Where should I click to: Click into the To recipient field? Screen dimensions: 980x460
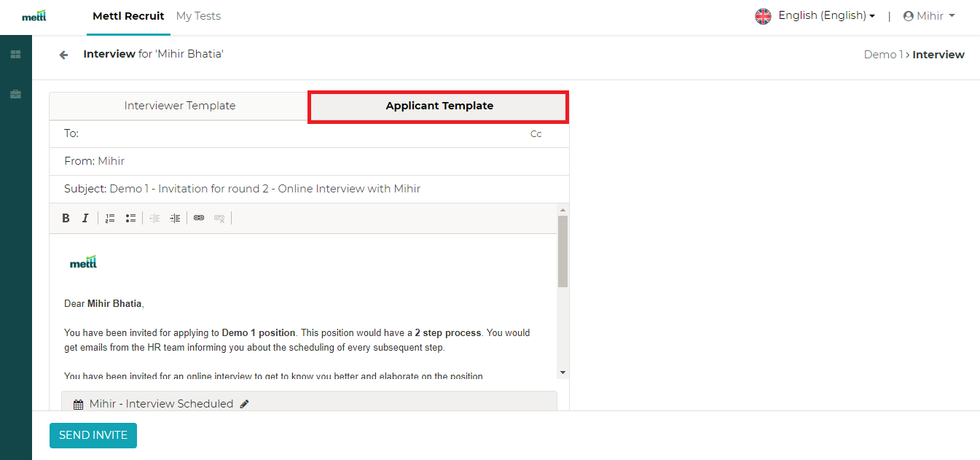tap(309, 133)
